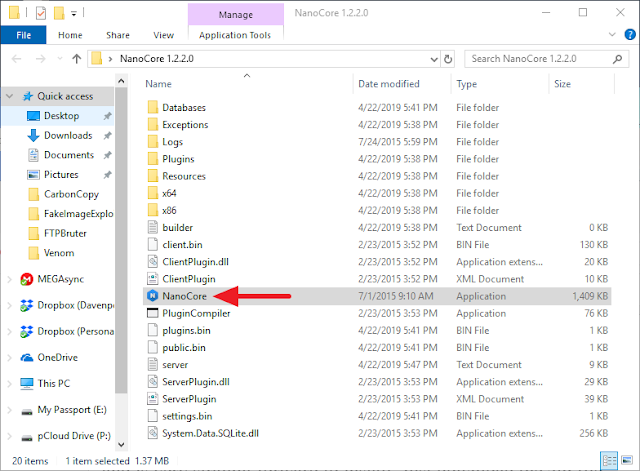Select the ClientPlugin.dll file icon
640x471 pixels.
pyautogui.click(x=152, y=262)
